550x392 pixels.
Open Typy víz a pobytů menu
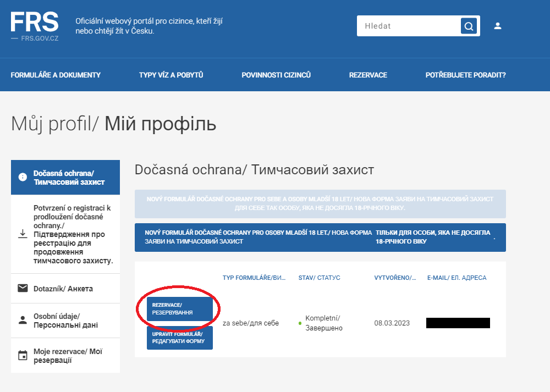pyautogui.click(x=171, y=75)
